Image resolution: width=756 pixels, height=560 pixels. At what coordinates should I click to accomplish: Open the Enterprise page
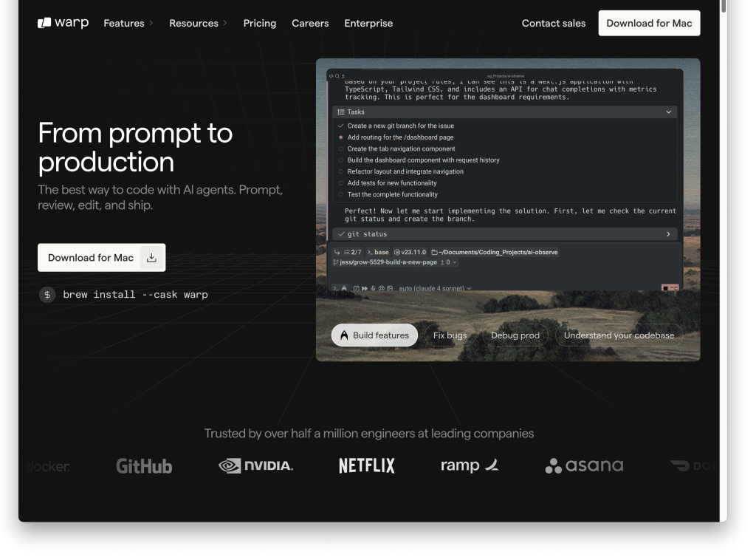[368, 23]
